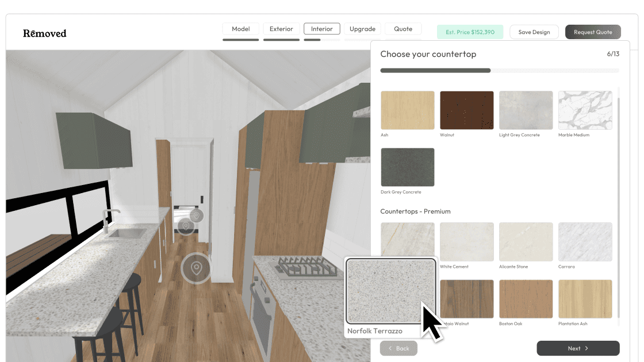Choose the Walnut countertop finish

(466, 110)
